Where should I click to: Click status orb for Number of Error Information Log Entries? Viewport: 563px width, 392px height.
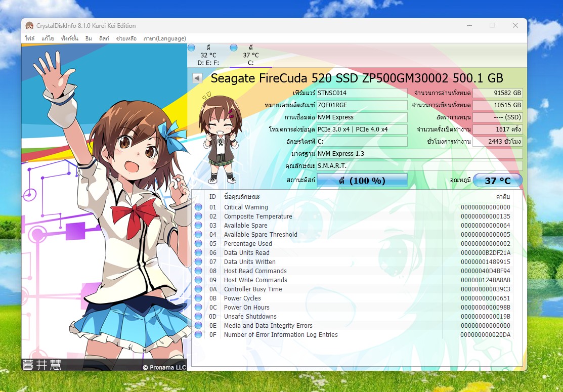[198, 334]
